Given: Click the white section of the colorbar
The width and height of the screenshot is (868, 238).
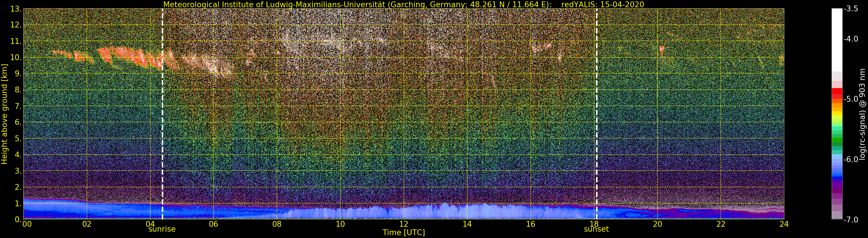Looking at the screenshot, I should [837, 40].
